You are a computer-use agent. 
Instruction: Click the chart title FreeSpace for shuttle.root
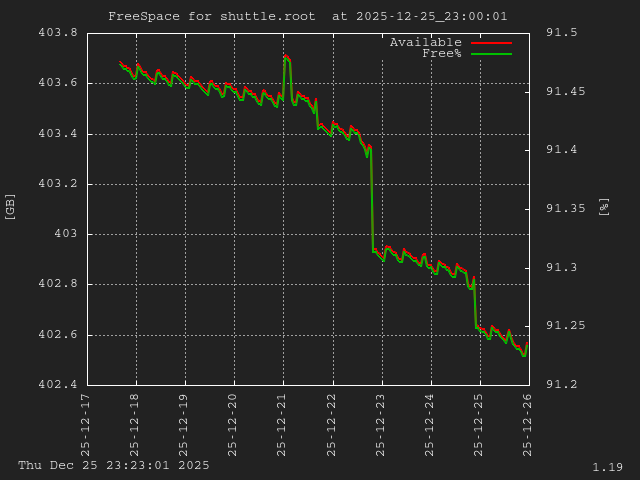307,16
